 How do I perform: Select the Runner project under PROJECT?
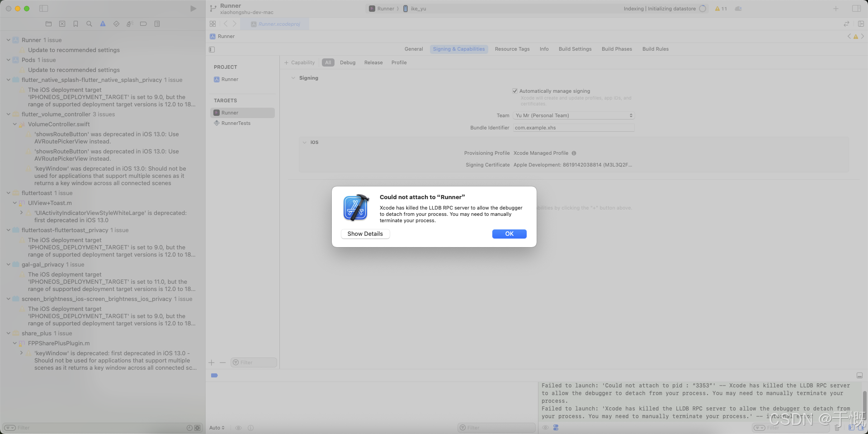coord(242,79)
